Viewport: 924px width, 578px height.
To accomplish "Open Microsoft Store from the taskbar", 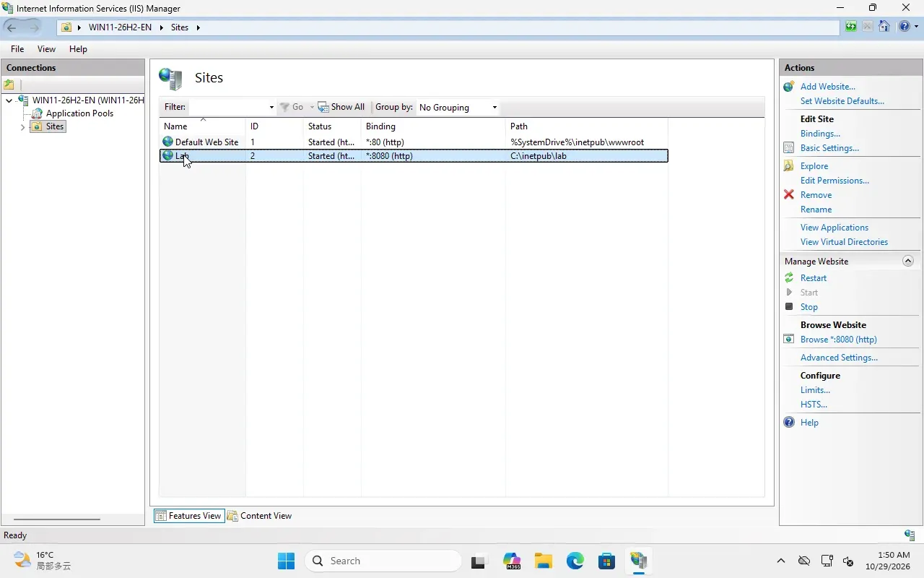I will [x=607, y=561].
